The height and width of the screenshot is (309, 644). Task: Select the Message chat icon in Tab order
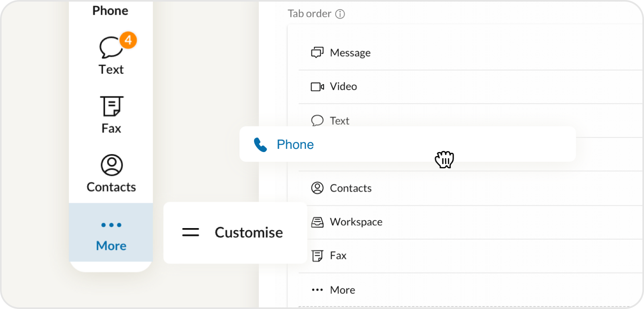coord(318,52)
